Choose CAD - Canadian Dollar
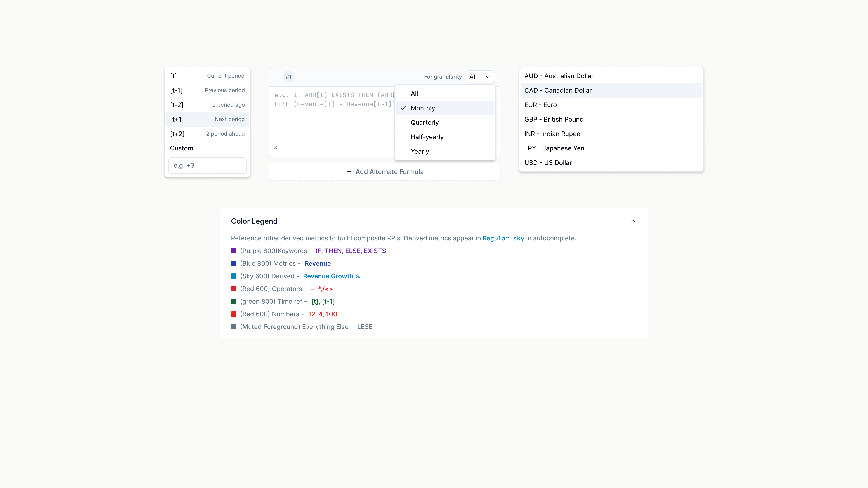 (x=611, y=91)
